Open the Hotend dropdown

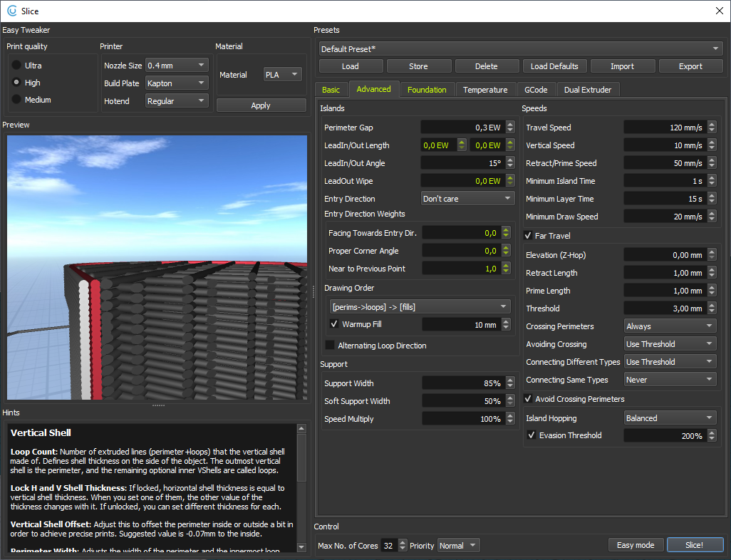point(177,100)
